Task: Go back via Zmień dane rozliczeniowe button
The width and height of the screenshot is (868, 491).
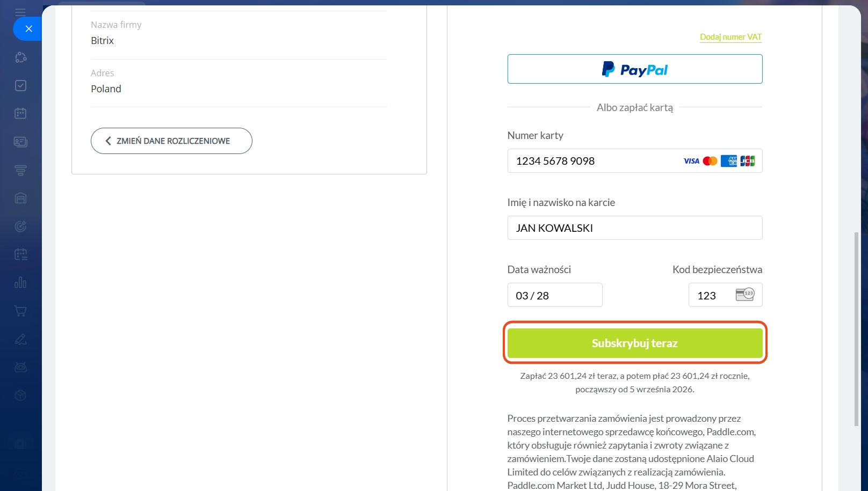Action: (x=171, y=141)
